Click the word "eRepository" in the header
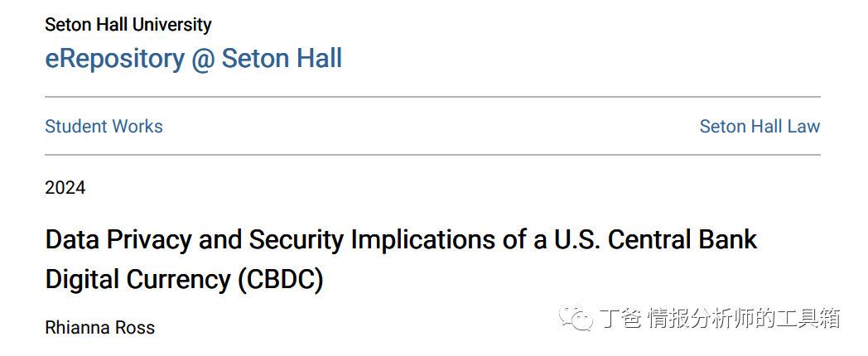Screen dimensions: 868x356 click(x=114, y=59)
